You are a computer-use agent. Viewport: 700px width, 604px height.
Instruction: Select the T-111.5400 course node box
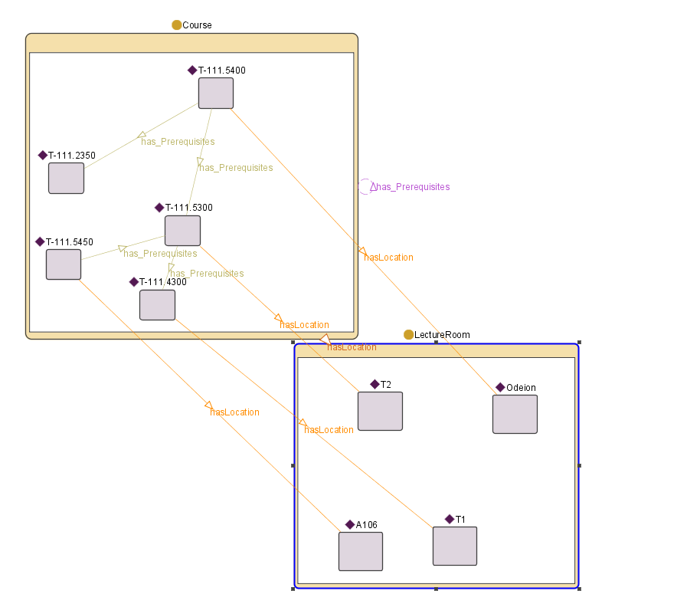click(x=215, y=94)
